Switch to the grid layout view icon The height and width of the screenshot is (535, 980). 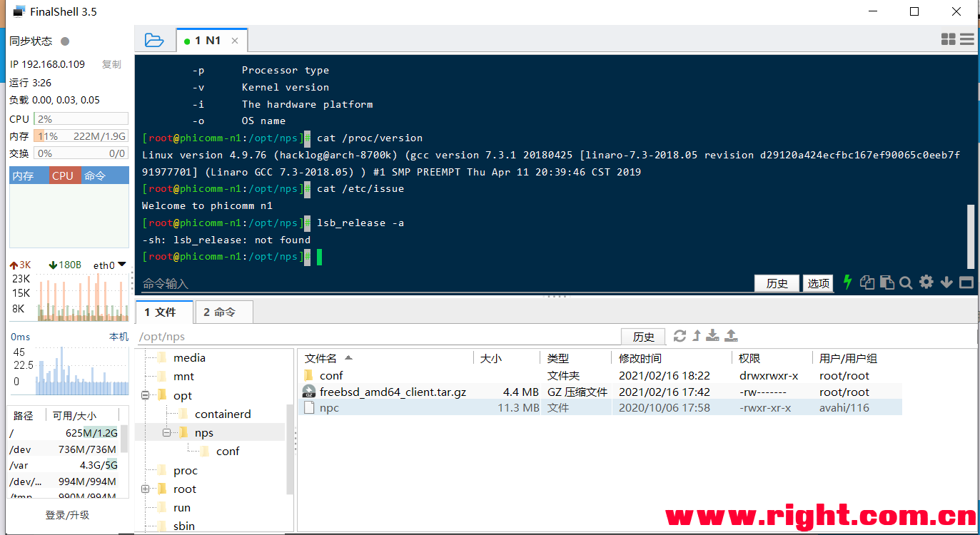click(x=949, y=40)
